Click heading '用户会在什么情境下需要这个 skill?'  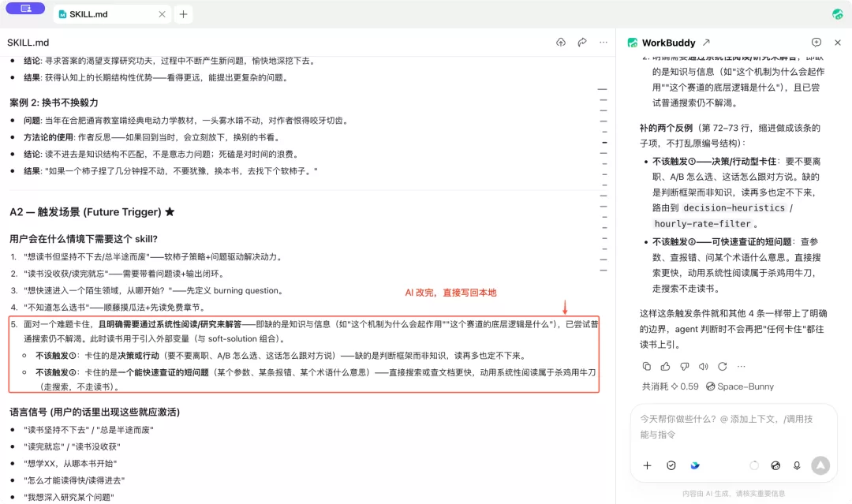click(83, 239)
